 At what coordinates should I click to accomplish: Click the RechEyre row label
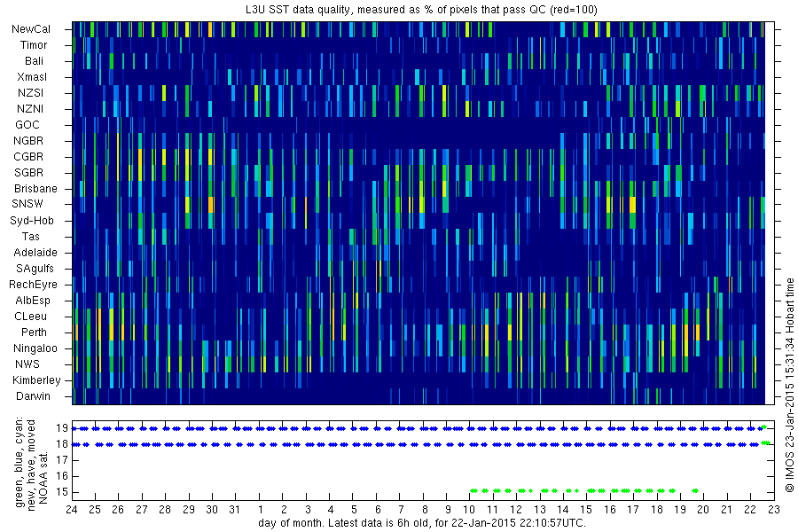coord(33,284)
